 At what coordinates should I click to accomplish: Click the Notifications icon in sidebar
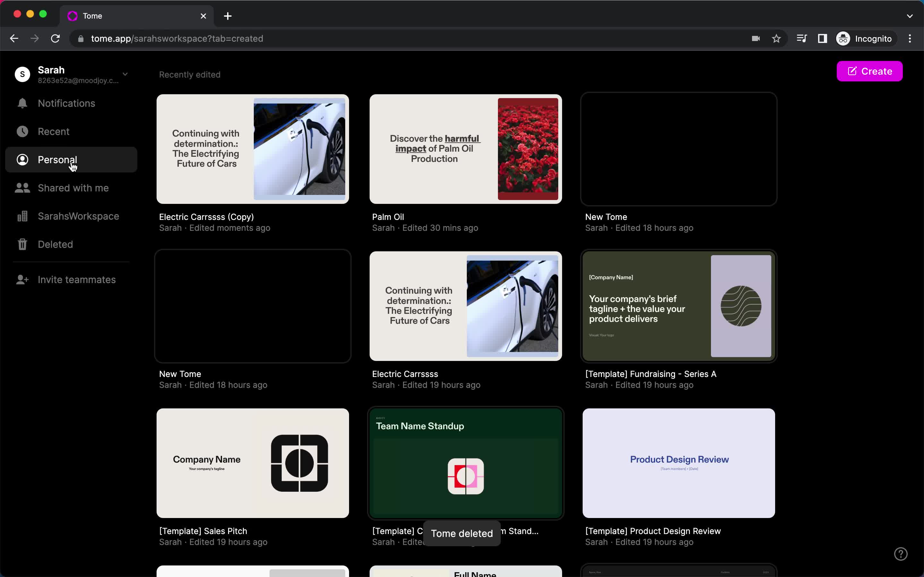point(22,103)
